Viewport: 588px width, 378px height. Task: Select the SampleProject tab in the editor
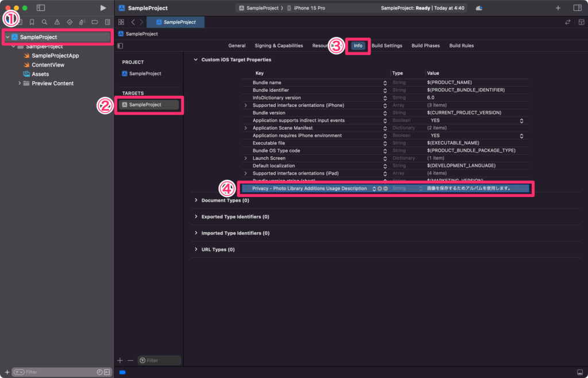(176, 22)
